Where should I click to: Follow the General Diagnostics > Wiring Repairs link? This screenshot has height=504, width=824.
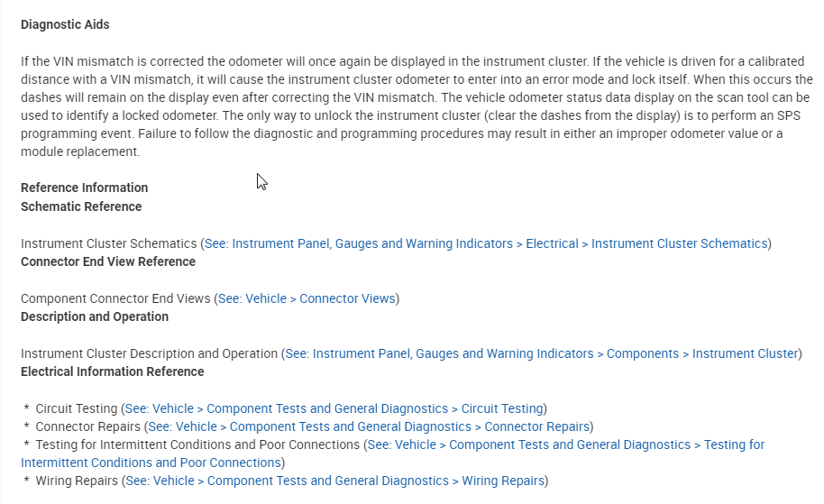[334, 481]
